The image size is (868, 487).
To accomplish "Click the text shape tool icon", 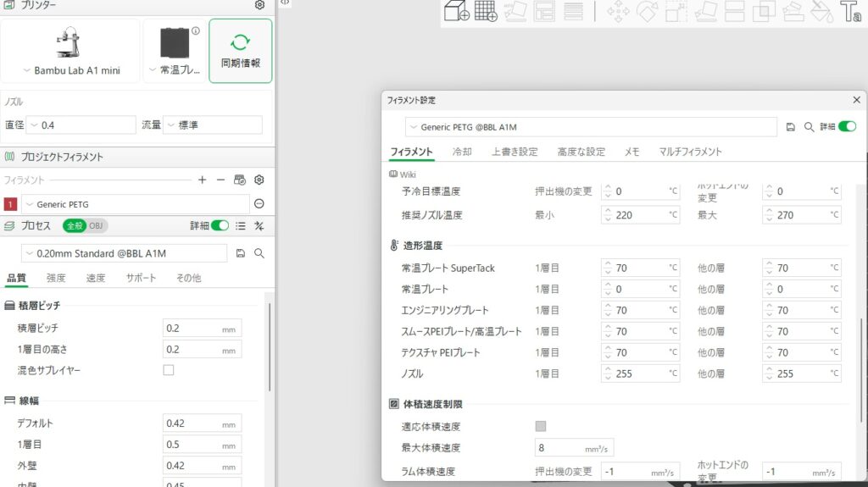I will [x=850, y=11].
